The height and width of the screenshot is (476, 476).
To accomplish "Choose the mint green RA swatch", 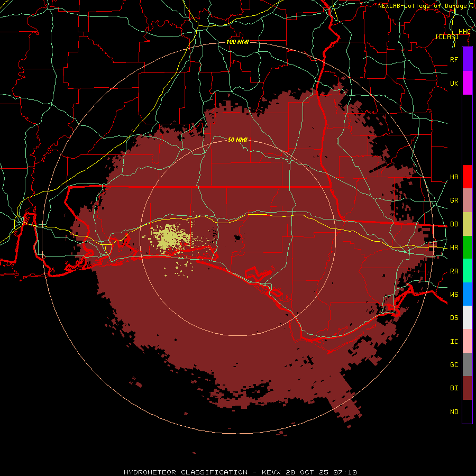I will (467, 271).
